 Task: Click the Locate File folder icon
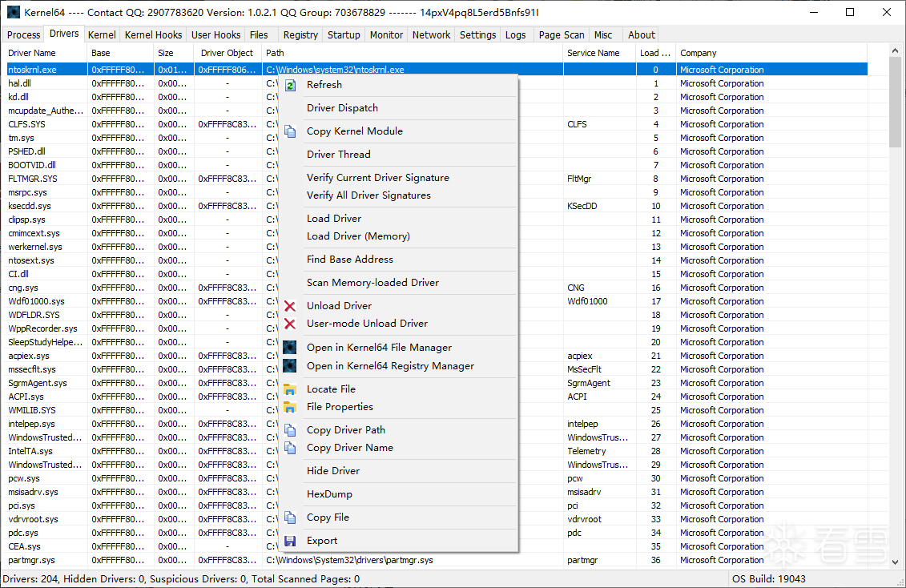point(290,389)
